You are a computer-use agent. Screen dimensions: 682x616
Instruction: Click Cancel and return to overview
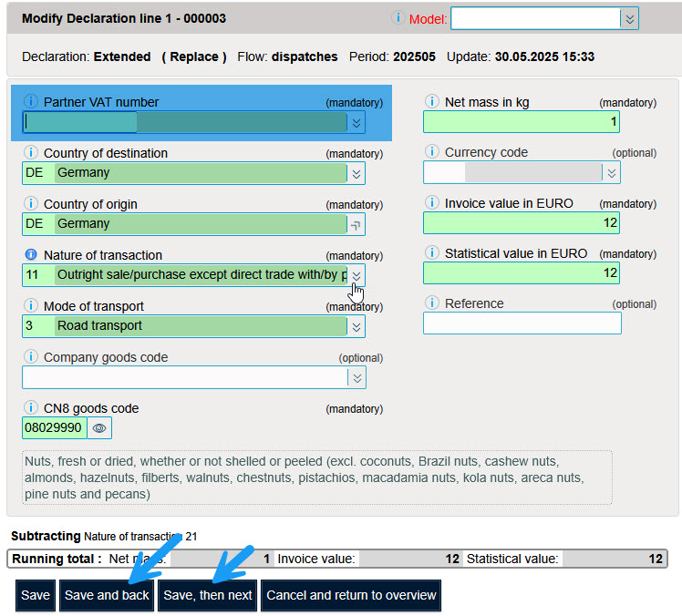click(x=351, y=595)
